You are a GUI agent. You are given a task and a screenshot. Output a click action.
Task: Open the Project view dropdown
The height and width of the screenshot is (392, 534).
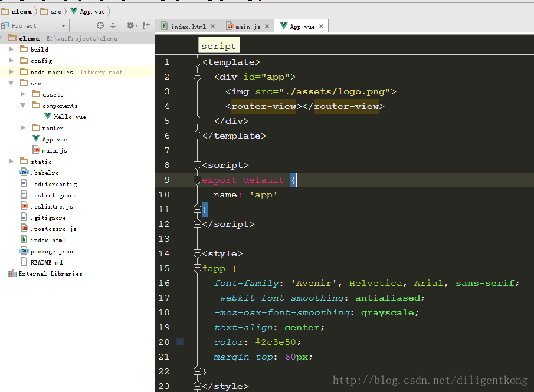pyautogui.click(x=63, y=26)
